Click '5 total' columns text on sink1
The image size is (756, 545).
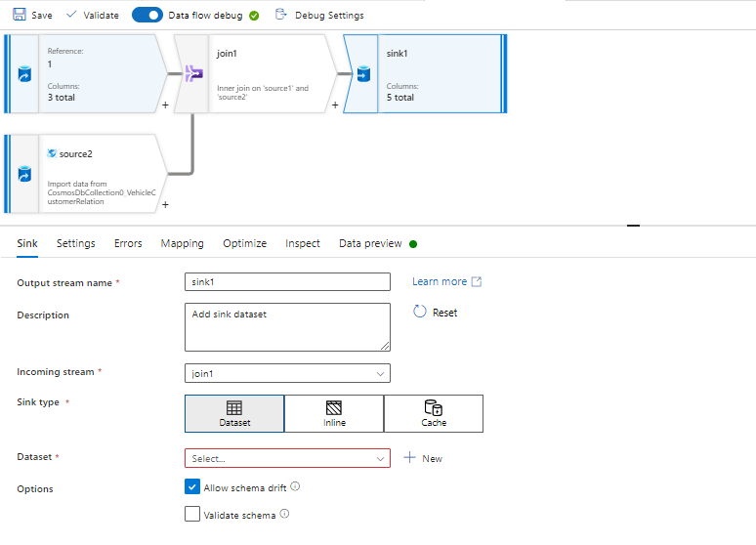point(400,97)
